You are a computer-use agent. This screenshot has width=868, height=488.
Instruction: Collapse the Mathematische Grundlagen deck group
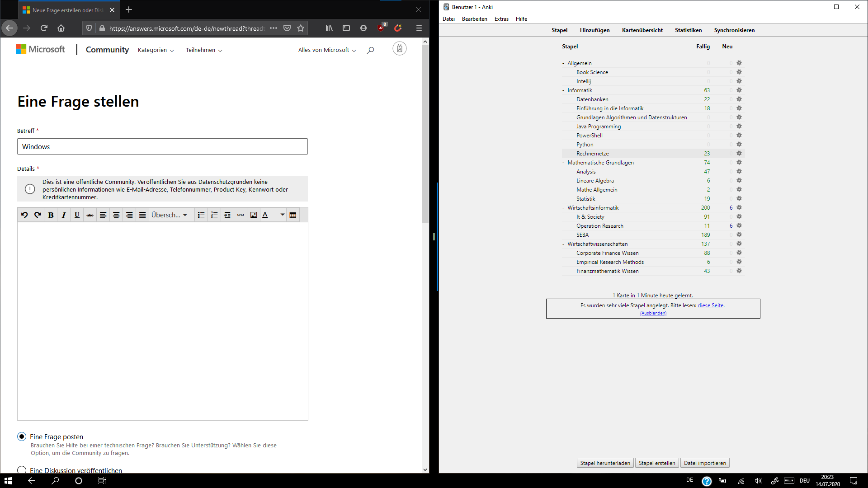[x=563, y=163]
